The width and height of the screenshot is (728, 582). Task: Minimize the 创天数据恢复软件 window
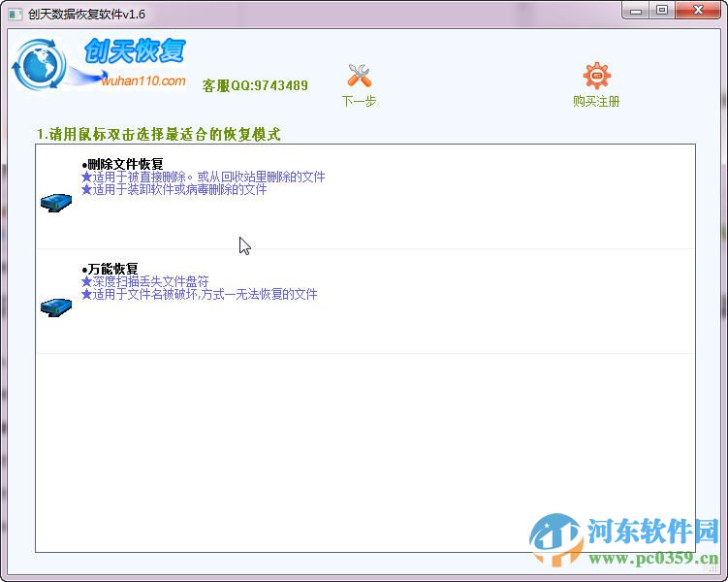point(635,11)
